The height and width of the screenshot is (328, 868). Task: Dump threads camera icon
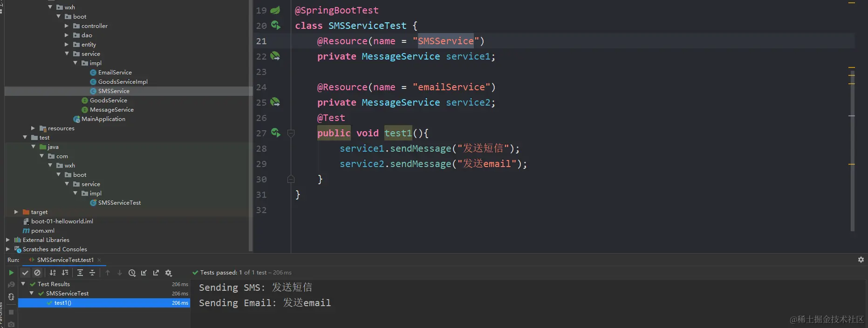point(11,324)
